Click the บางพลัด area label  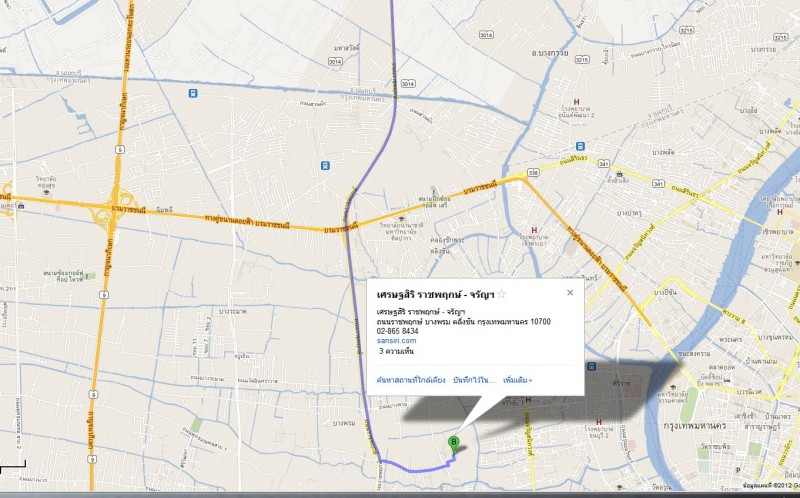663,153
